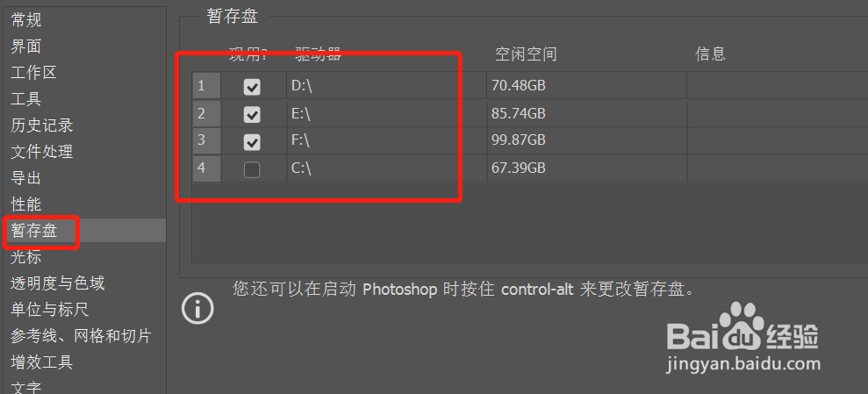This screenshot has width=868, height=394.
Task: Open 透明度与色域 settings
Action: point(58,283)
